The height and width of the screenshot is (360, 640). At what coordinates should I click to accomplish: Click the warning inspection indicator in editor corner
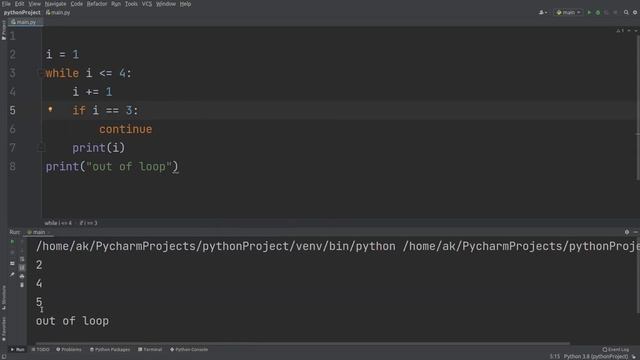click(x=620, y=31)
